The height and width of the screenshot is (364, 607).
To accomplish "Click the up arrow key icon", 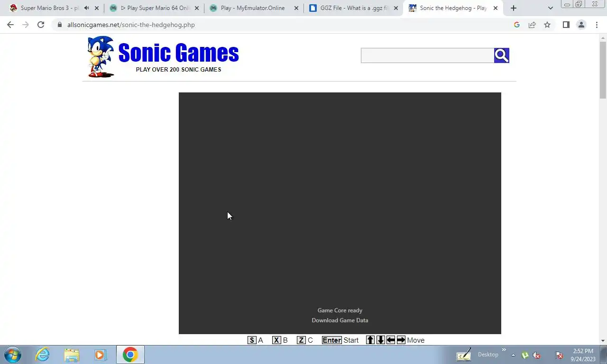I will pos(370,340).
